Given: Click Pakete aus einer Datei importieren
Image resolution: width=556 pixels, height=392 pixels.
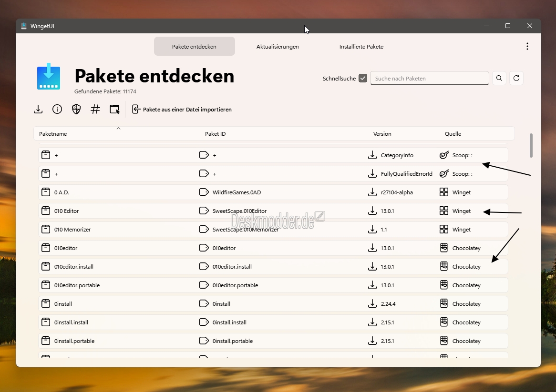Looking at the screenshot, I should (x=182, y=110).
